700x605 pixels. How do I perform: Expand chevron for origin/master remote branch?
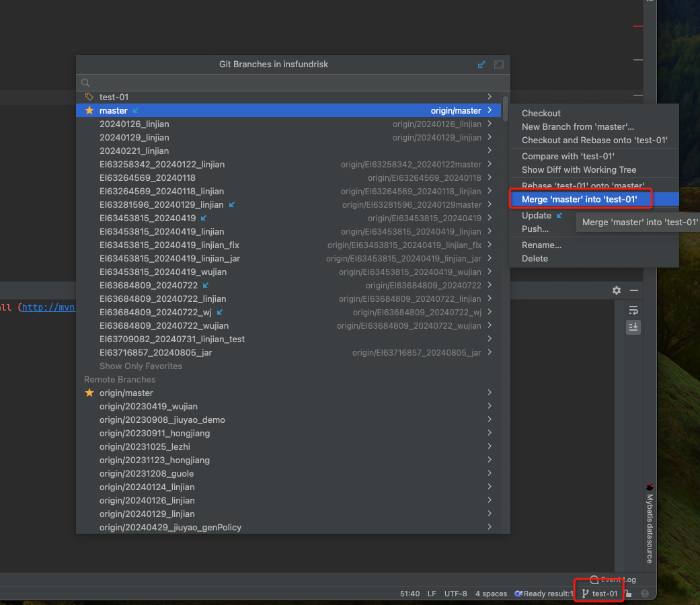coord(490,393)
